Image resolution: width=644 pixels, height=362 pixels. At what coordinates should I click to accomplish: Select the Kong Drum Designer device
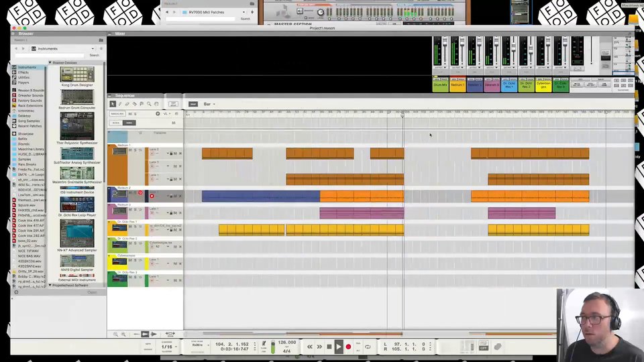(76, 76)
